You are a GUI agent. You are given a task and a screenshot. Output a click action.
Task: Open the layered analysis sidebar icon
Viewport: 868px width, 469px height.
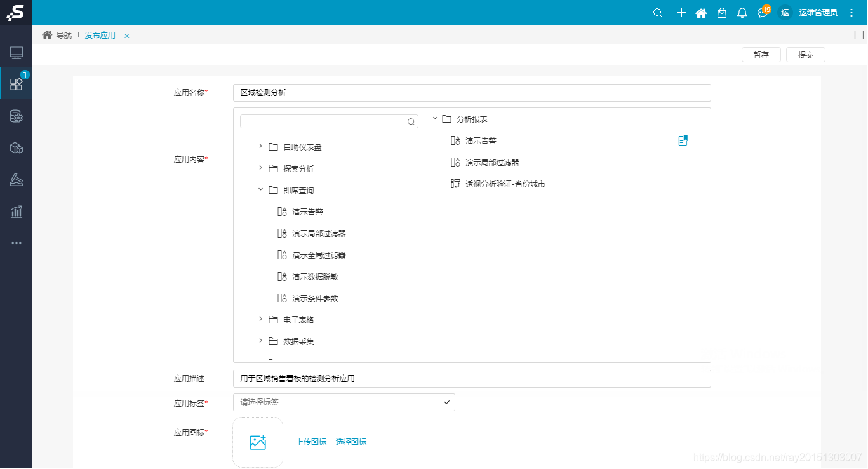17,180
